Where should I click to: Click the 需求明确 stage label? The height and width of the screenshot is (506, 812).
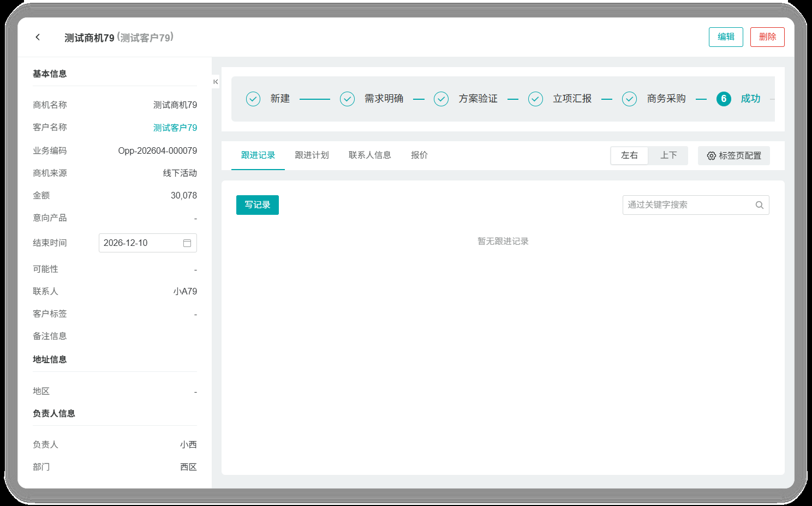click(384, 99)
